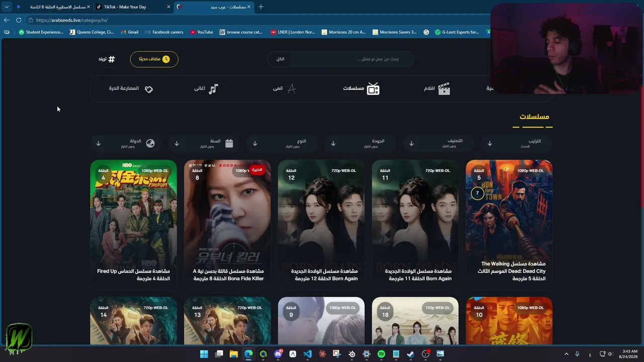Viewport: 644px width, 362px height.
Task: Open Visual Studio Code from taskbar
Action: tap(307, 354)
